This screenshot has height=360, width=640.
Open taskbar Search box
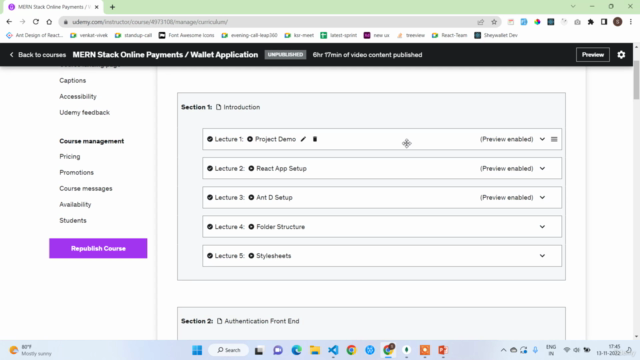click(x=229, y=350)
